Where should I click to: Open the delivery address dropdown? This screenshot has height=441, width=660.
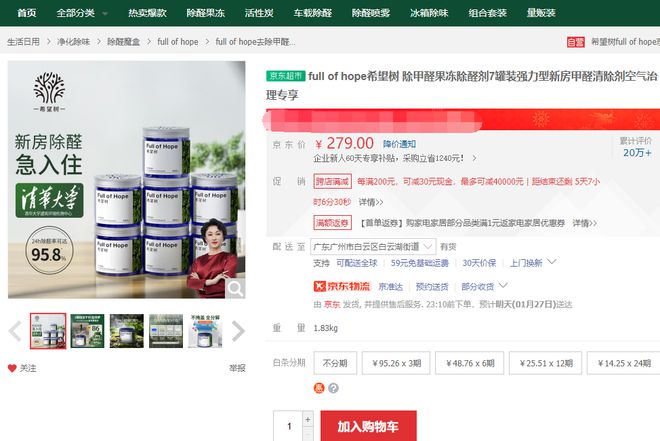pyautogui.click(x=373, y=247)
